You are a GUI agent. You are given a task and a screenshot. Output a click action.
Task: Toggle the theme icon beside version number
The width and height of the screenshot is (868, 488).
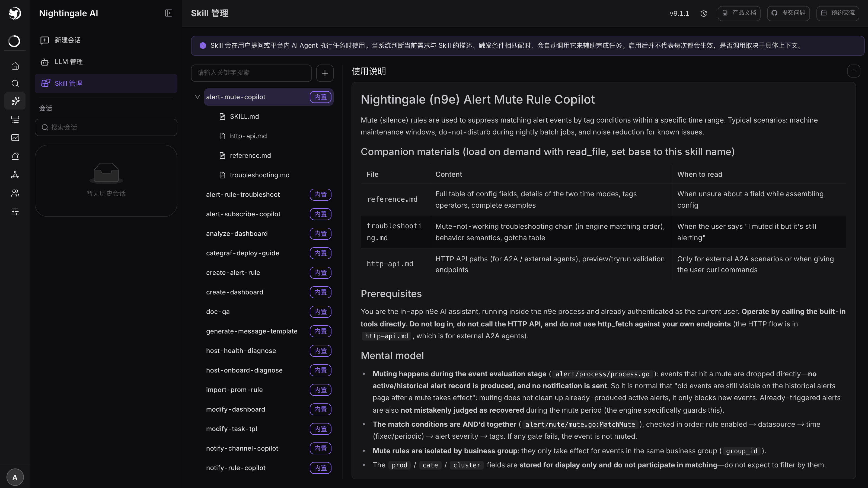pyautogui.click(x=704, y=14)
